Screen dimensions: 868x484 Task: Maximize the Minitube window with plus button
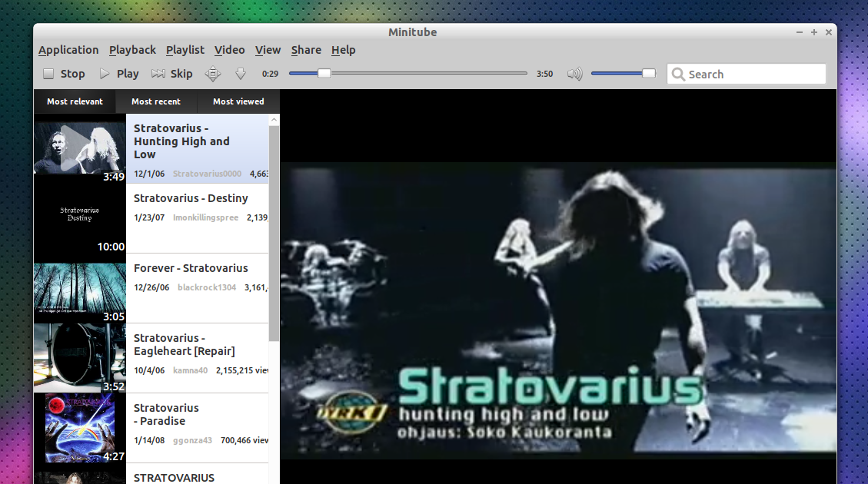pos(813,32)
